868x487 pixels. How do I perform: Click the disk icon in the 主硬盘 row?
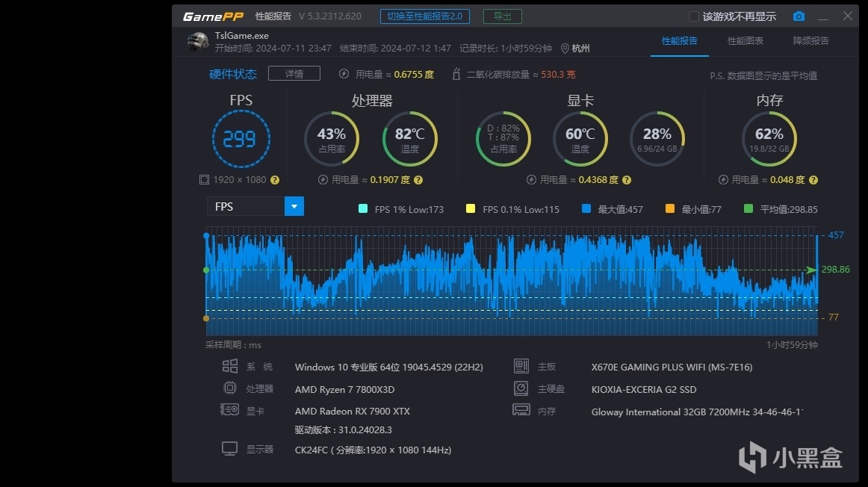click(x=521, y=388)
